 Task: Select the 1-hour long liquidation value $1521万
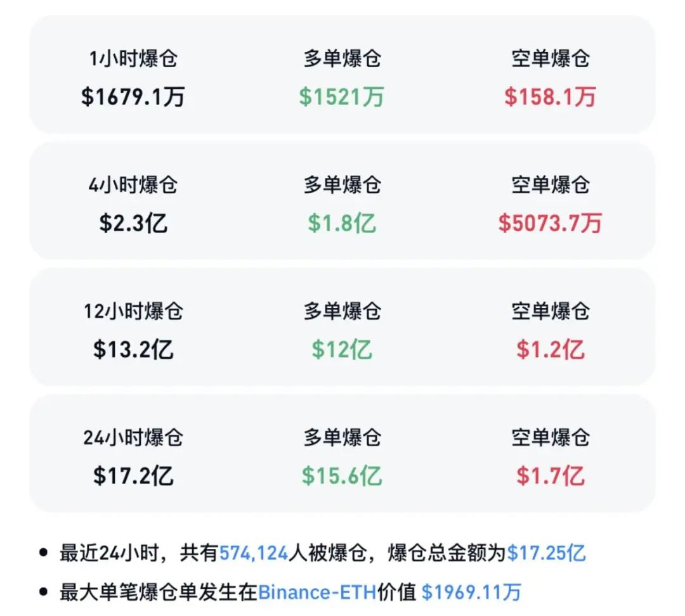coord(342,96)
